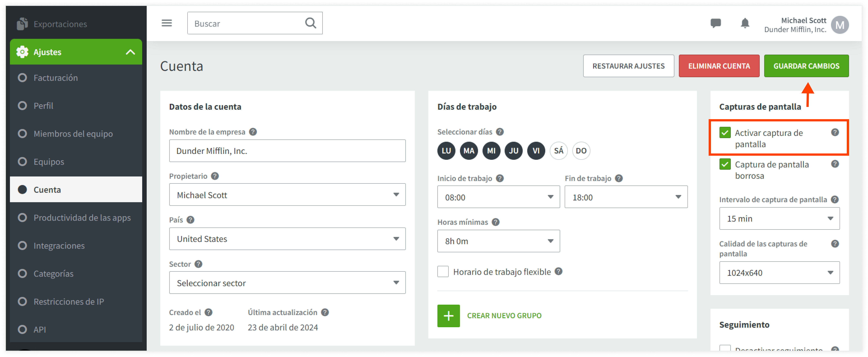Open help for Horario de trabajo flexible
The image size is (868, 357).
tap(558, 271)
